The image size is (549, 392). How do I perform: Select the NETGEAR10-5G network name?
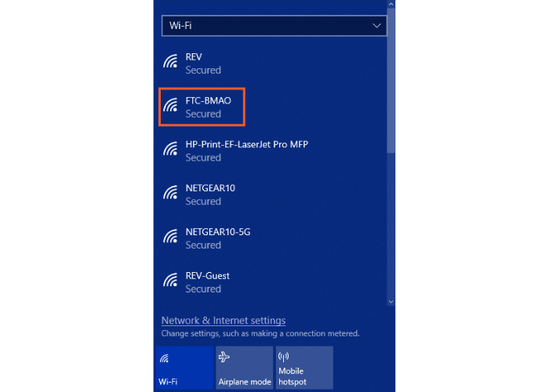218,232
